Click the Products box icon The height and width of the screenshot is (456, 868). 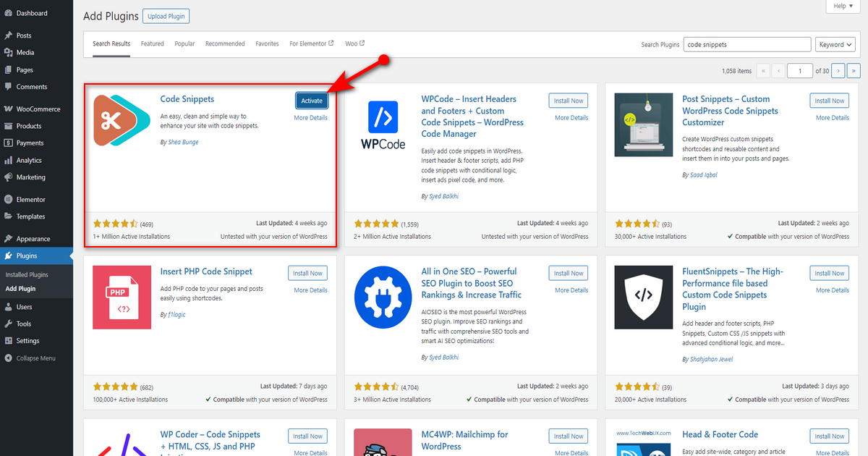point(8,126)
